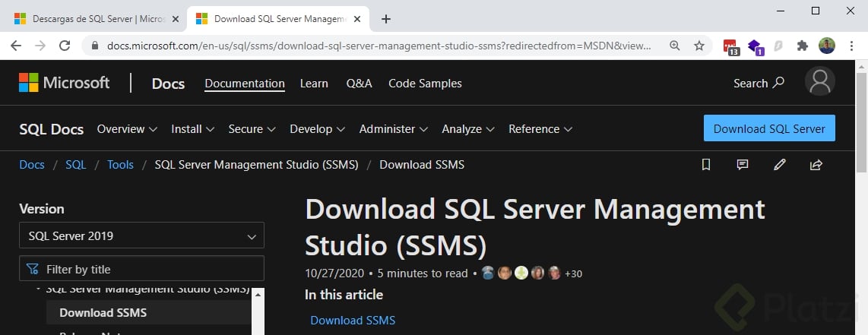Select the Download SQL Server Management tab
Image resolution: width=868 pixels, height=335 pixels.
tap(277, 19)
